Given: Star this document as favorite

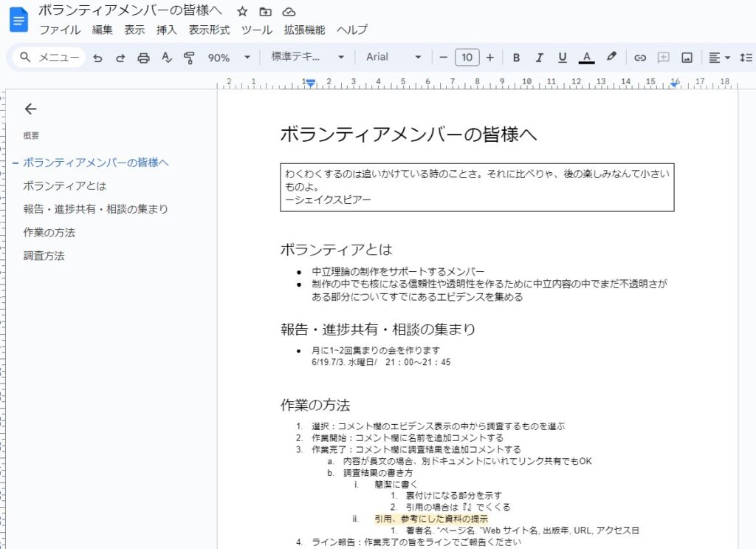Looking at the screenshot, I should [x=242, y=11].
